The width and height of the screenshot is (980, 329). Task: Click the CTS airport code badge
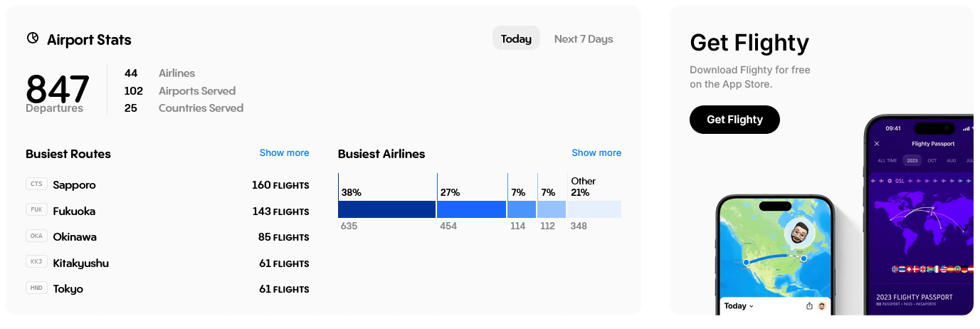(x=36, y=184)
